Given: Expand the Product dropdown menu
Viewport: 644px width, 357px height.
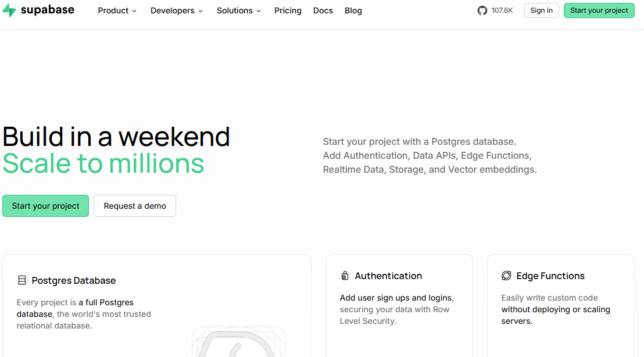Looking at the screenshot, I should 117,10.
